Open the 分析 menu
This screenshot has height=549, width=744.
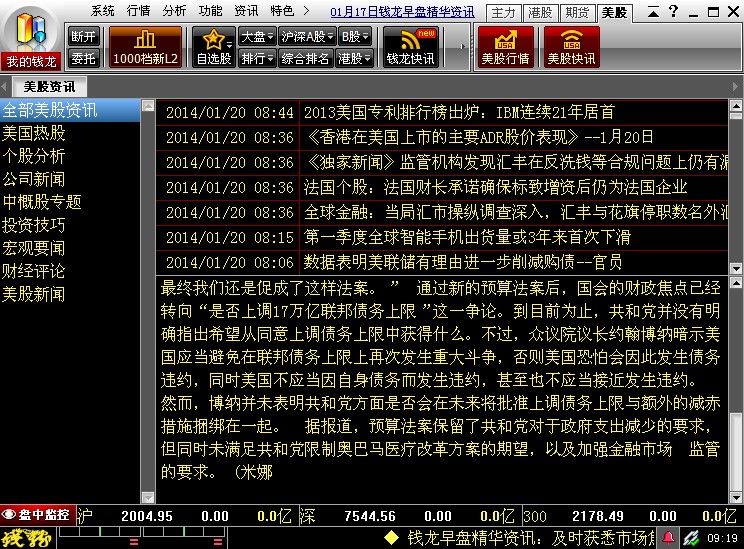(175, 10)
